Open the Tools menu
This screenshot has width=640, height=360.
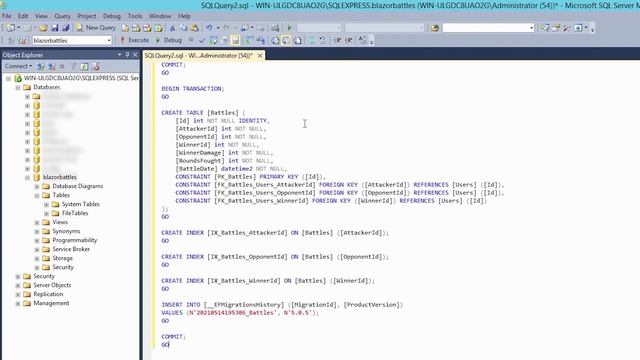[x=135, y=16]
